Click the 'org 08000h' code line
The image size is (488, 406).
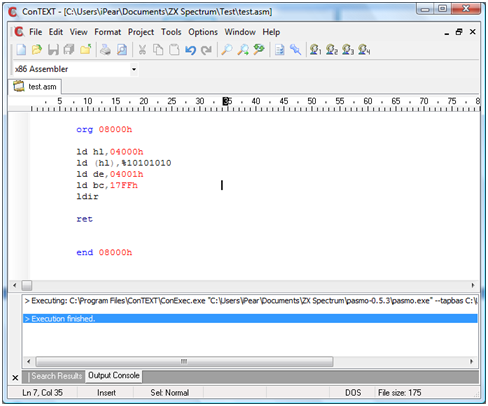[104, 129]
